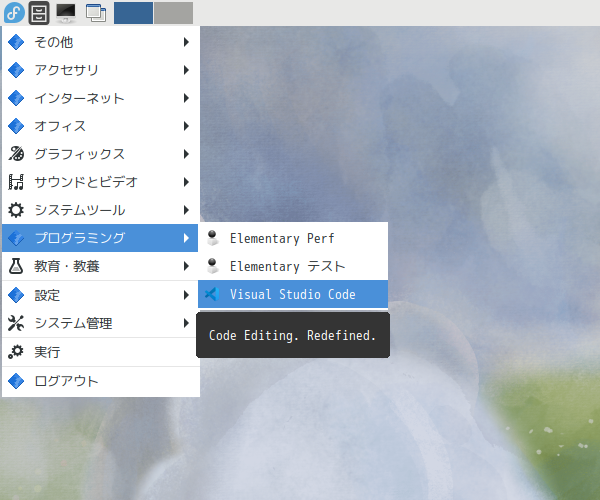This screenshot has height=500, width=600.
Task: Open the システム管理 menu category
Action: [101, 323]
